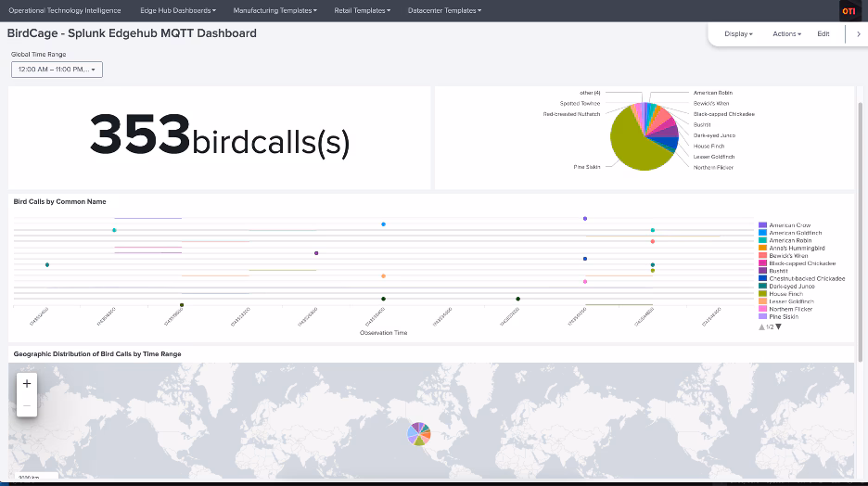Click the right chevron next to Edit

pyautogui.click(x=858, y=33)
